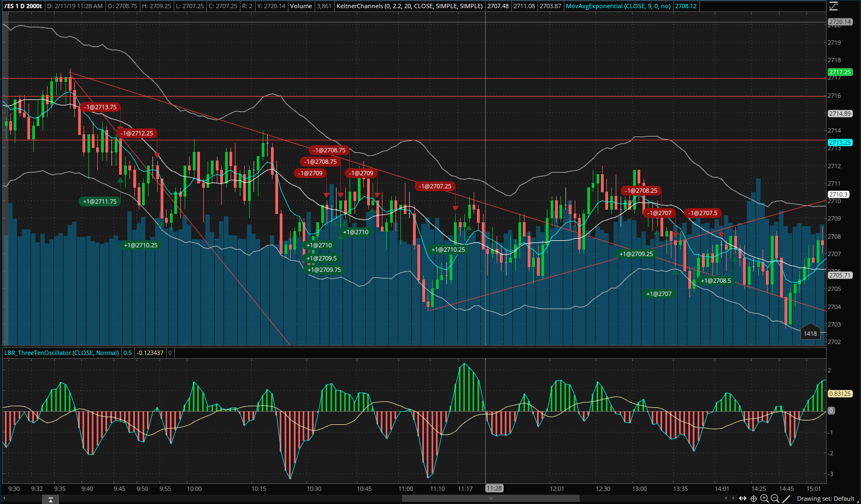Image resolution: width=861 pixels, height=504 pixels.
Task: Click the date readout D: 2/11/19 11:28 AM
Action: [x=75, y=6]
